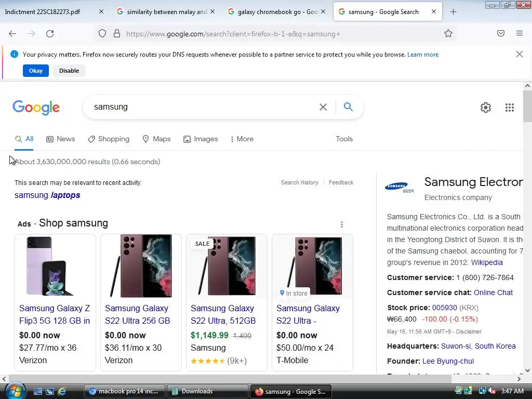Reload the page with the refresh icon

click(x=50, y=34)
